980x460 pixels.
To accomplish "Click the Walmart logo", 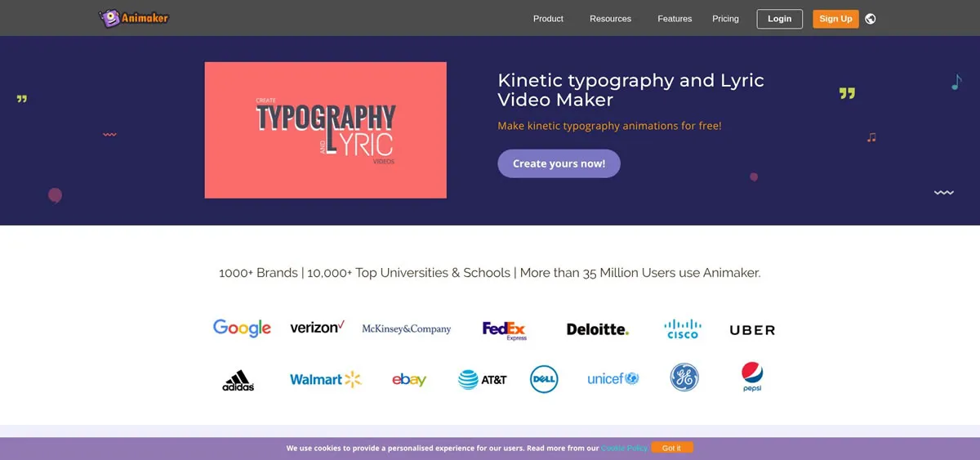I will [x=325, y=379].
